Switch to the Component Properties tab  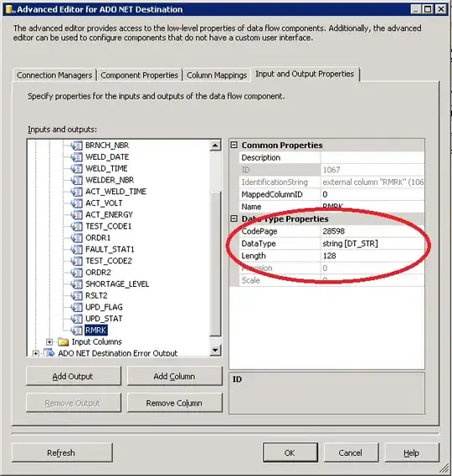tap(140, 75)
